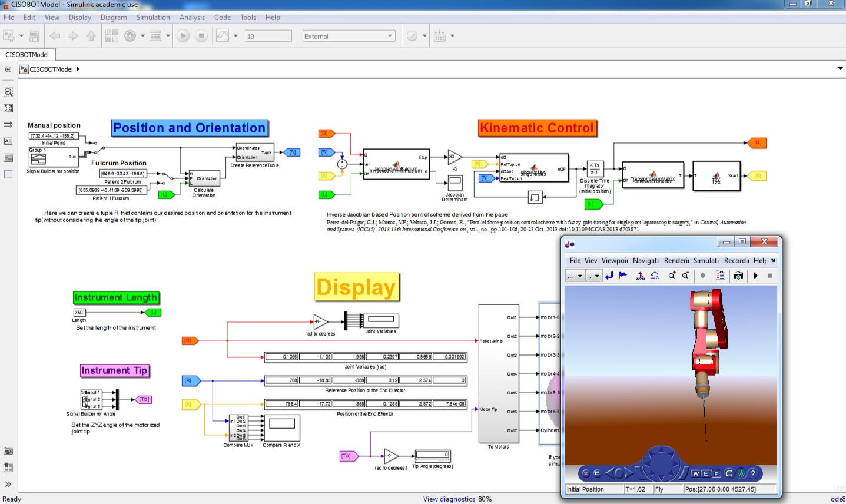846x504 pixels.
Task: Click the headlight icon on viewer navigation panel
Action: coord(741,473)
